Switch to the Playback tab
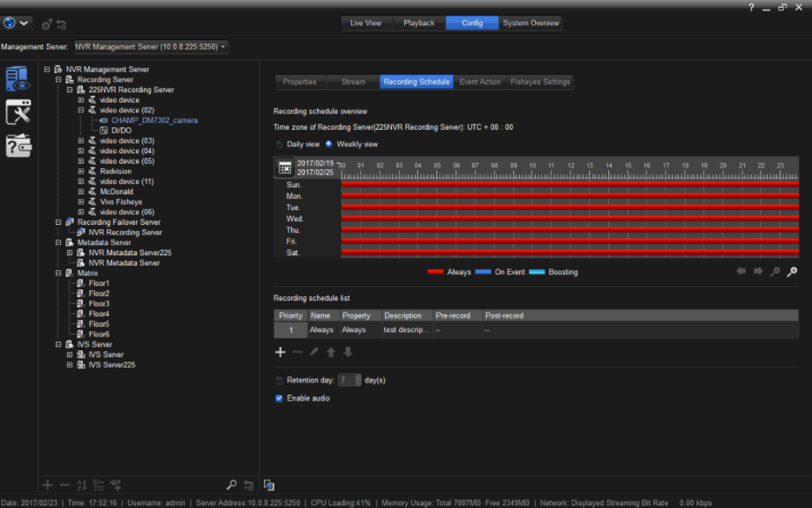812x508 pixels. coord(418,23)
